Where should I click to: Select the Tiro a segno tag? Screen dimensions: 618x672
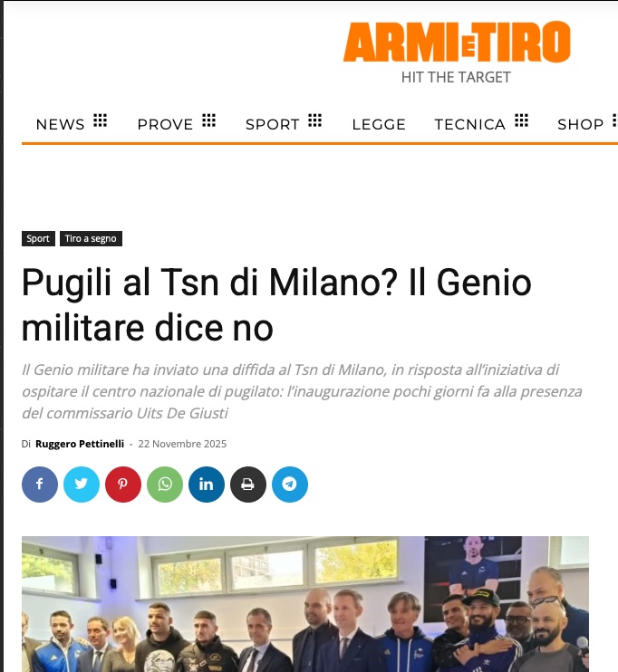coord(91,239)
